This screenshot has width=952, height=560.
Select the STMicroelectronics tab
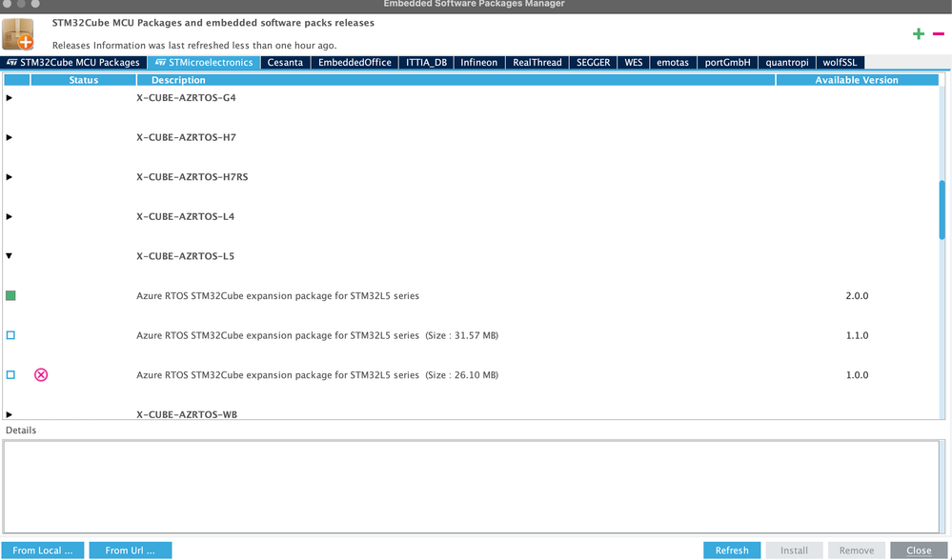(x=204, y=63)
